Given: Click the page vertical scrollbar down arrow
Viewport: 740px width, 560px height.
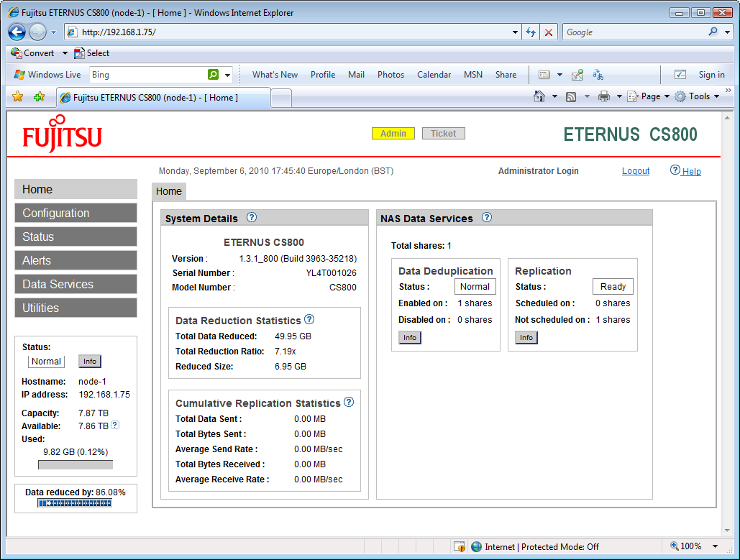Looking at the screenshot, I should click(x=727, y=531).
